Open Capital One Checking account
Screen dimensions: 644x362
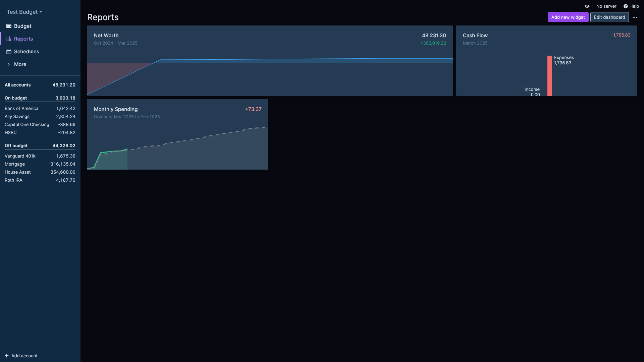coord(40,125)
